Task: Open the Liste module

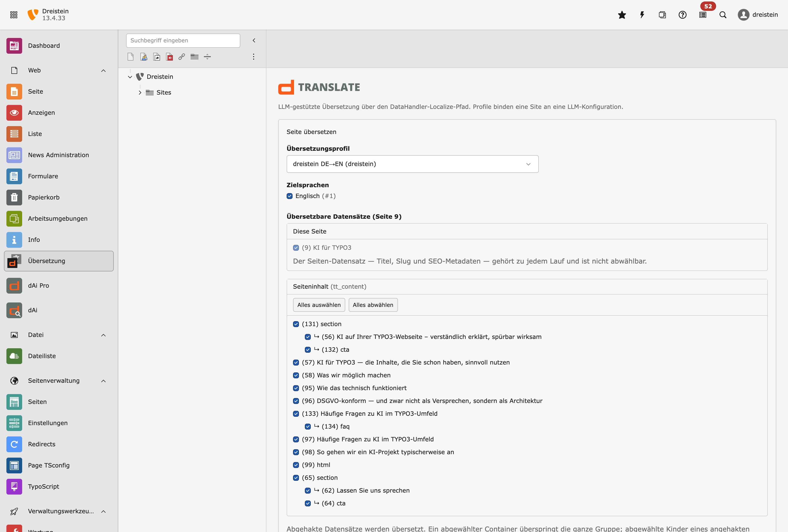Action: pos(59,134)
